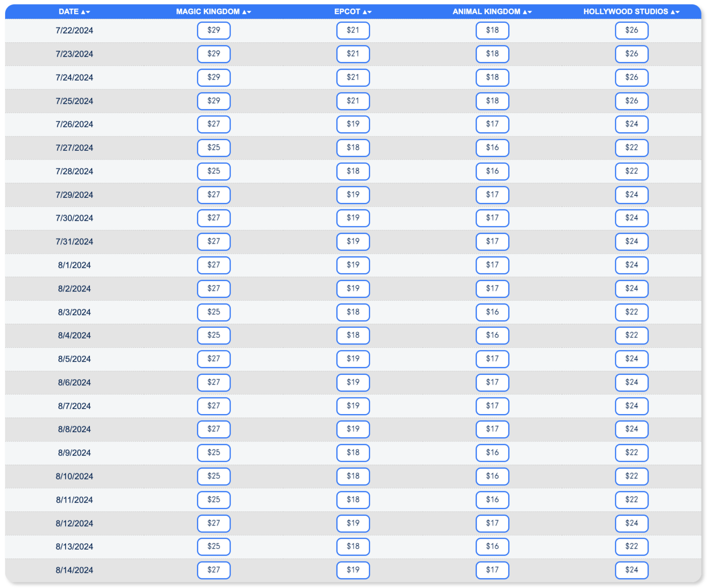
Task: Choose Hollywood Studios $22 price on 8/13/2024
Action: pyautogui.click(x=631, y=546)
